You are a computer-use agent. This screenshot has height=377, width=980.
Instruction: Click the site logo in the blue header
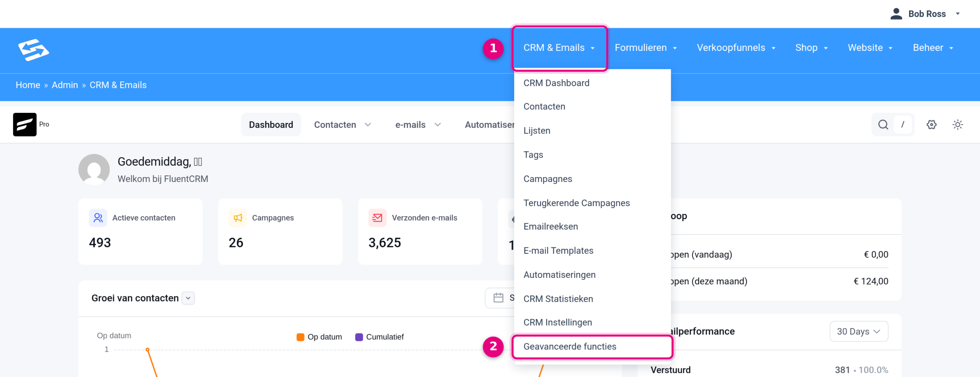pos(34,49)
